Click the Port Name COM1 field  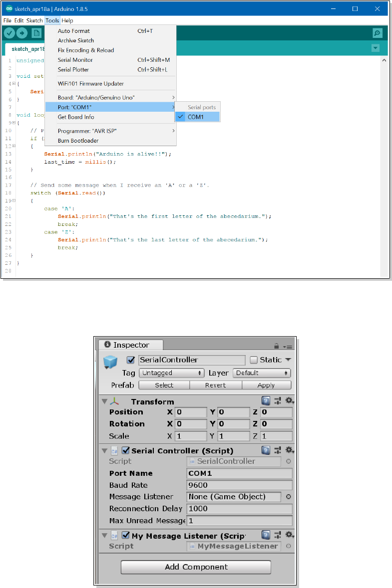[240, 473]
